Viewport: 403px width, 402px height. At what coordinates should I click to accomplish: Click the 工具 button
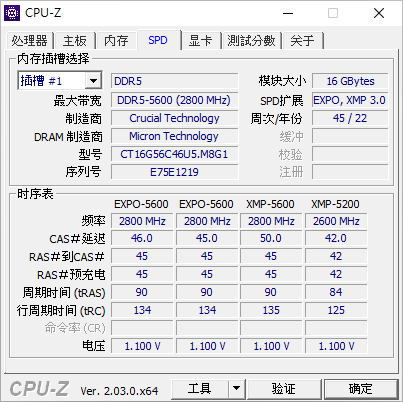pos(200,388)
